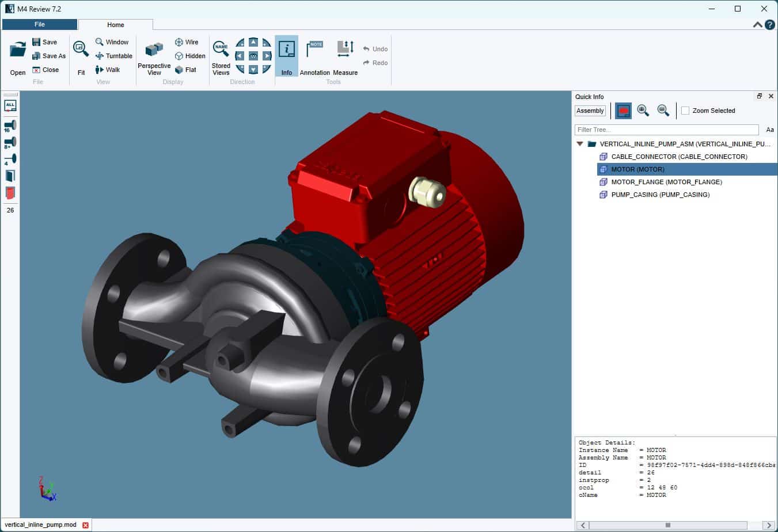
Task: Enable the Zoom Selected checkbox
Action: pyautogui.click(x=685, y=111)
